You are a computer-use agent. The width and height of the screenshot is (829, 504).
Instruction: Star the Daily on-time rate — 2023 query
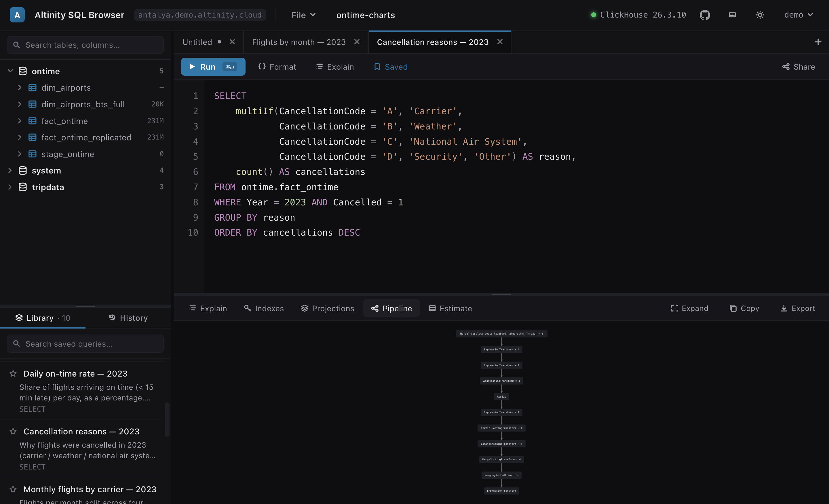[x=13, y=374]
